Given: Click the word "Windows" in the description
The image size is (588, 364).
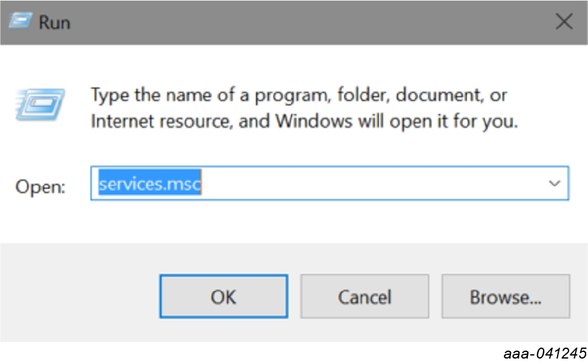Looking at the screenshot, I should coord(314,121).
